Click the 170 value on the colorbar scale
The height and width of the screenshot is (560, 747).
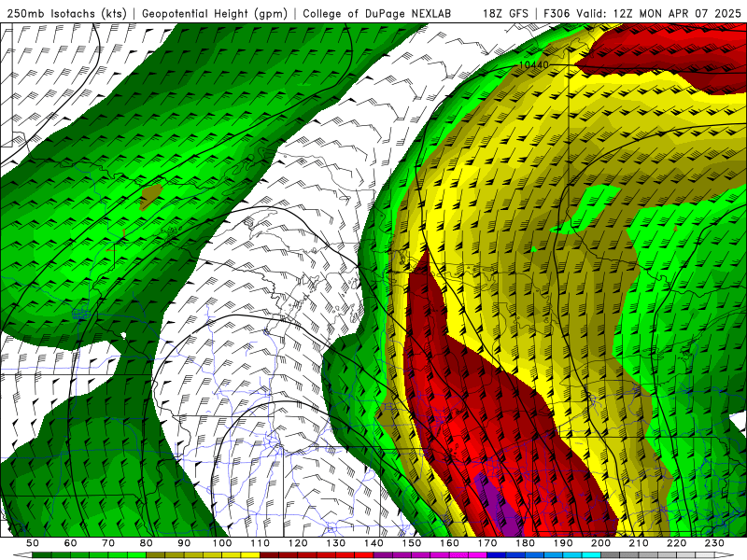click(486, 543)
